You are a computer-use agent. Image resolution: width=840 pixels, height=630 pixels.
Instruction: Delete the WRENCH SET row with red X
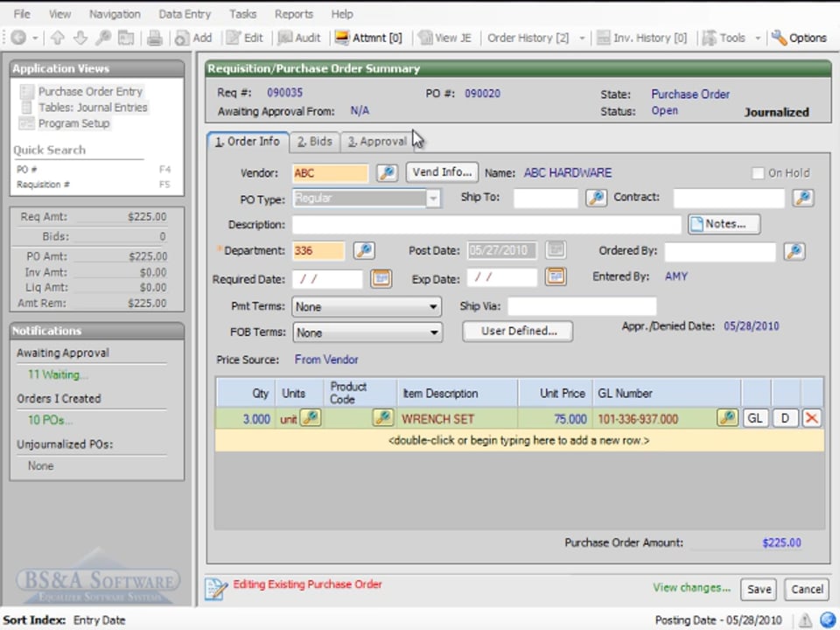click(x=812, y=418)
